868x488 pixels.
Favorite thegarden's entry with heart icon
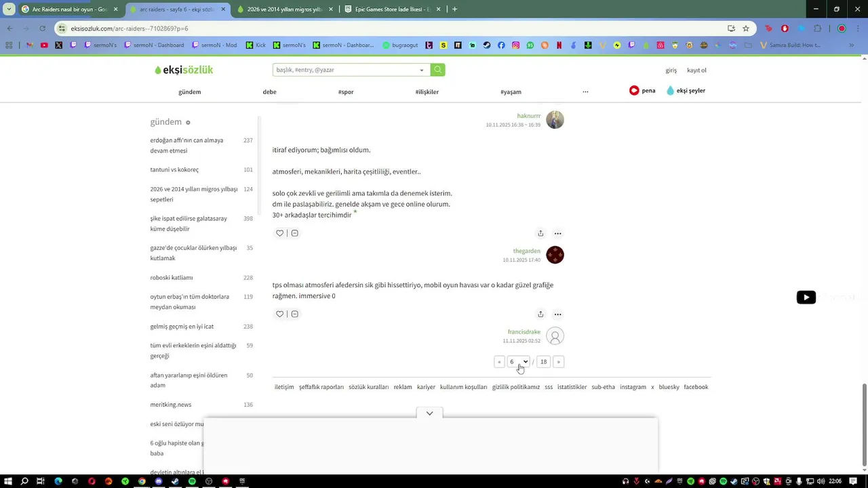(x=279, y=314)
